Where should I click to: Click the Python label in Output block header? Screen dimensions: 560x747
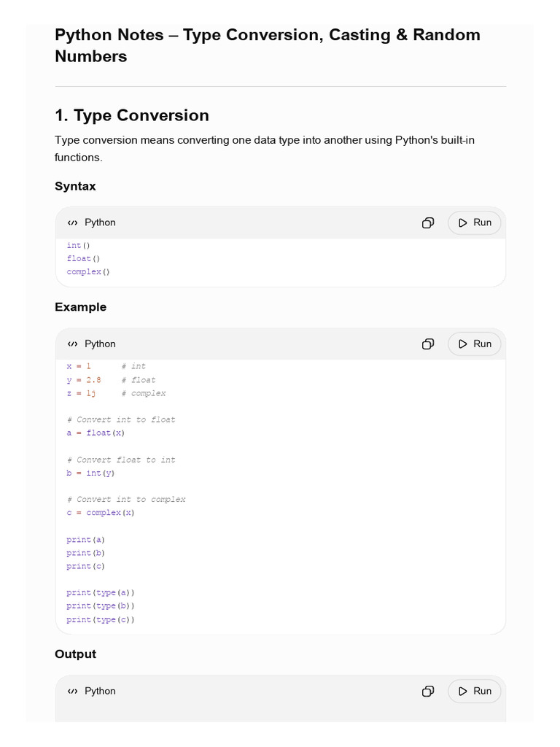(x=100, y=692)
